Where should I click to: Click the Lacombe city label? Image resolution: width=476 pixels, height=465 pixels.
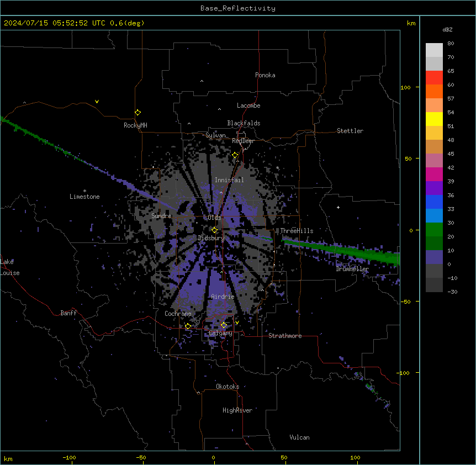tap(248, 105)
